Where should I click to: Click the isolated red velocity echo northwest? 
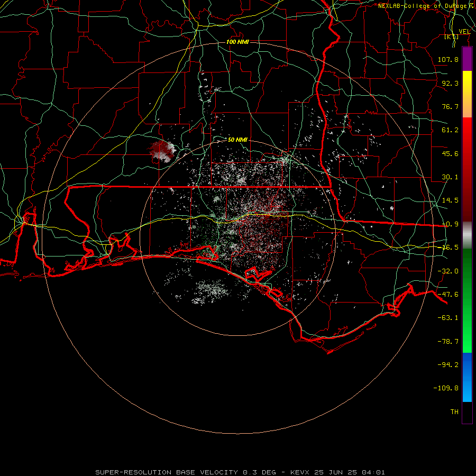[162, 151]
